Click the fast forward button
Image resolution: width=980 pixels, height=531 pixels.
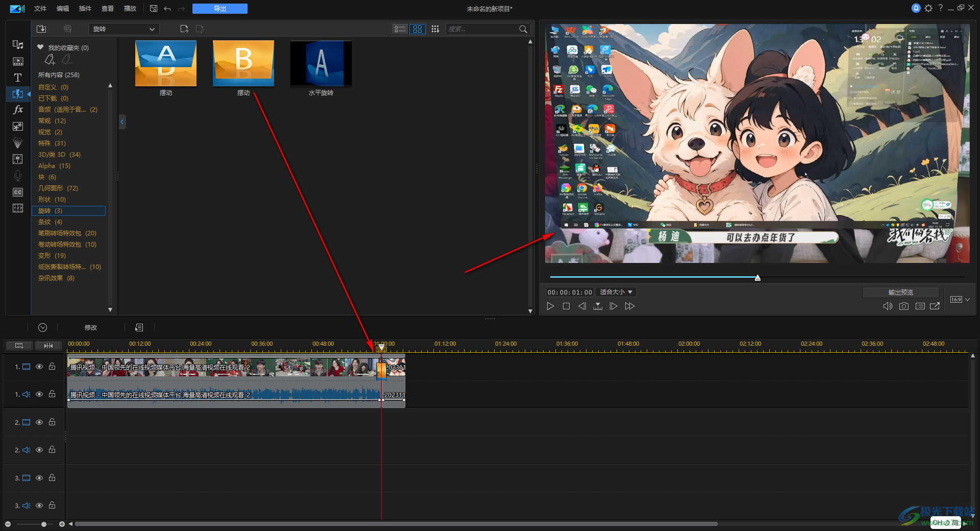(630, 306)
